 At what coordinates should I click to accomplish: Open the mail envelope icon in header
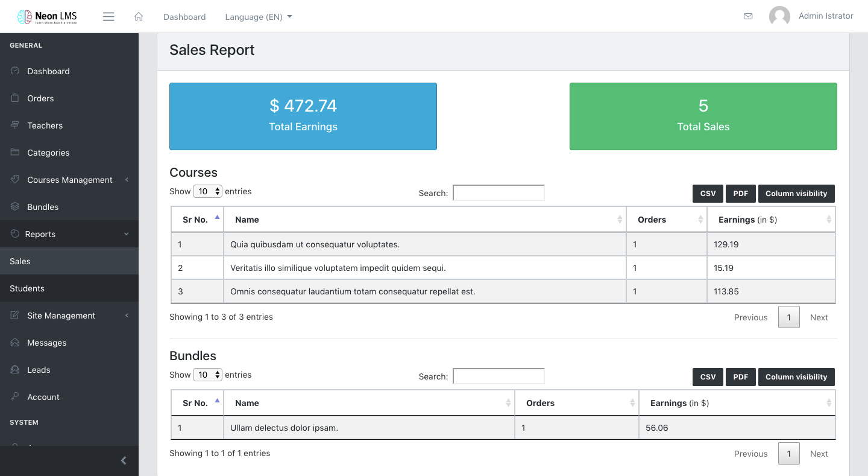pyautogui.click(x=748, y=16)
